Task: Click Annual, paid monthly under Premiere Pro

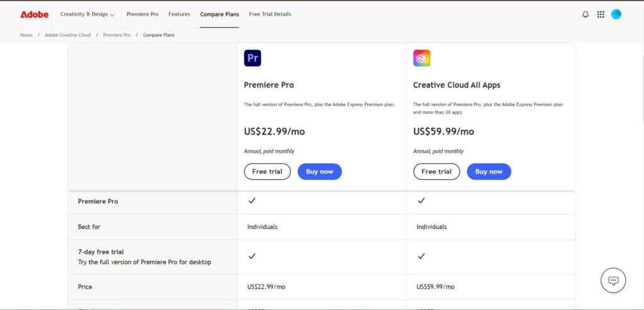Action: click(269, 151)
